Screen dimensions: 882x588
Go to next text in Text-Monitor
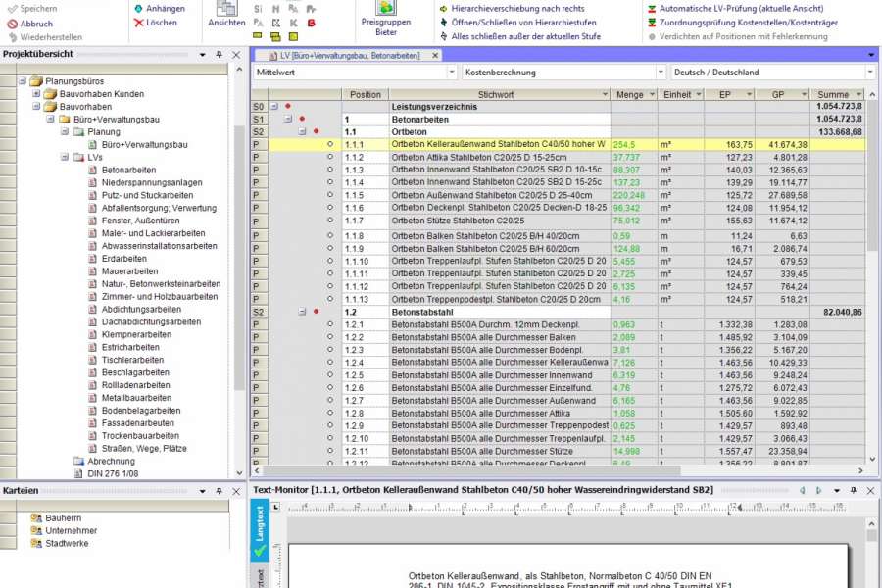point(819,491)
